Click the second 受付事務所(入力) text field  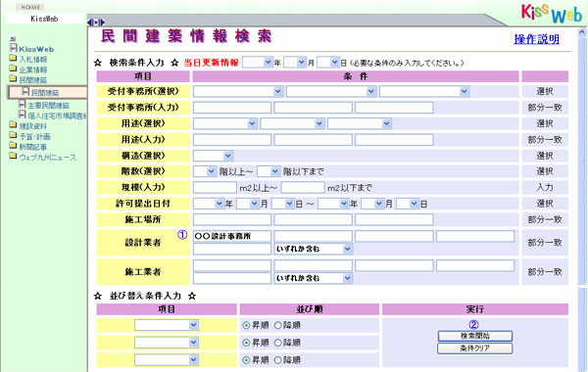click(314, 108)
